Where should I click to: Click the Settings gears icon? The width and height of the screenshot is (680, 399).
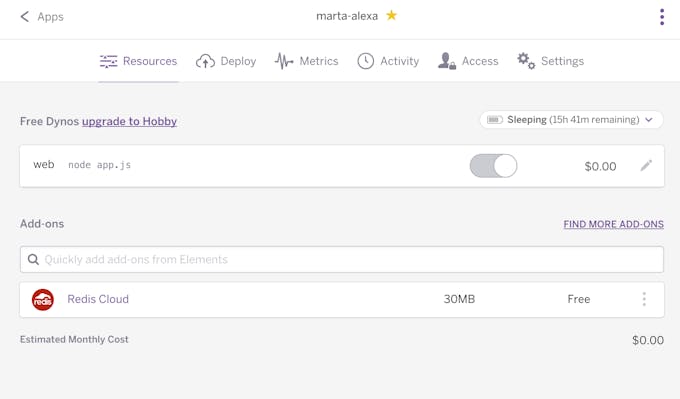coord(526,61)
